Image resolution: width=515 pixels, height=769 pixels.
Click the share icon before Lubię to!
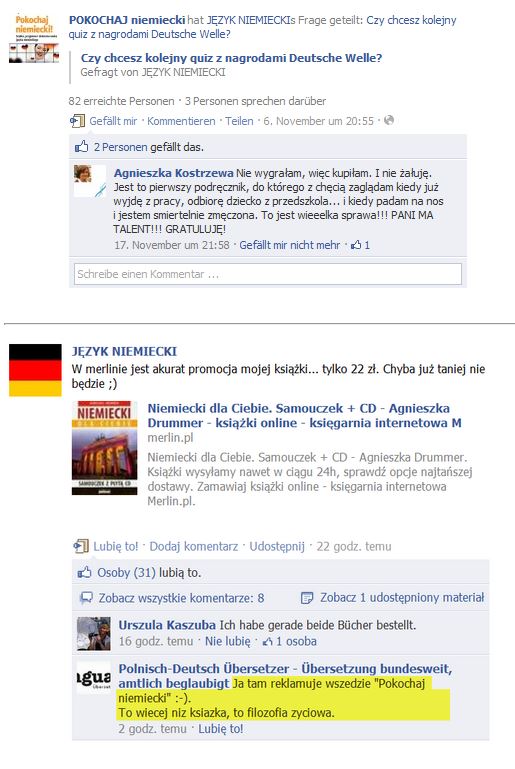click(x=81, y=546)
